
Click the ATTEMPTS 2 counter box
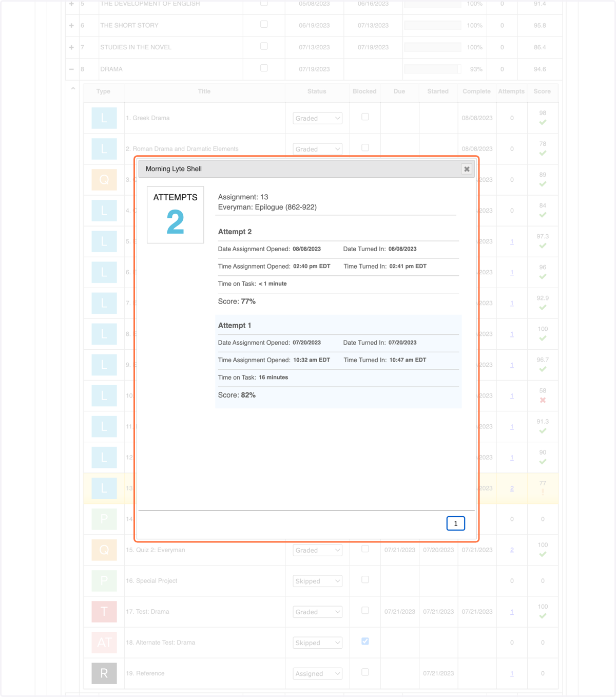pos(176,215)
